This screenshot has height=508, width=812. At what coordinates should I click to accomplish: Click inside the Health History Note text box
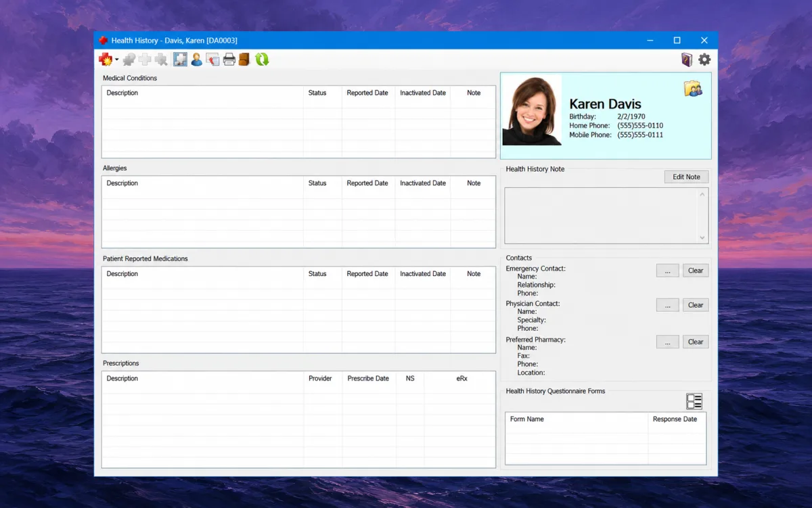(601, 216)
